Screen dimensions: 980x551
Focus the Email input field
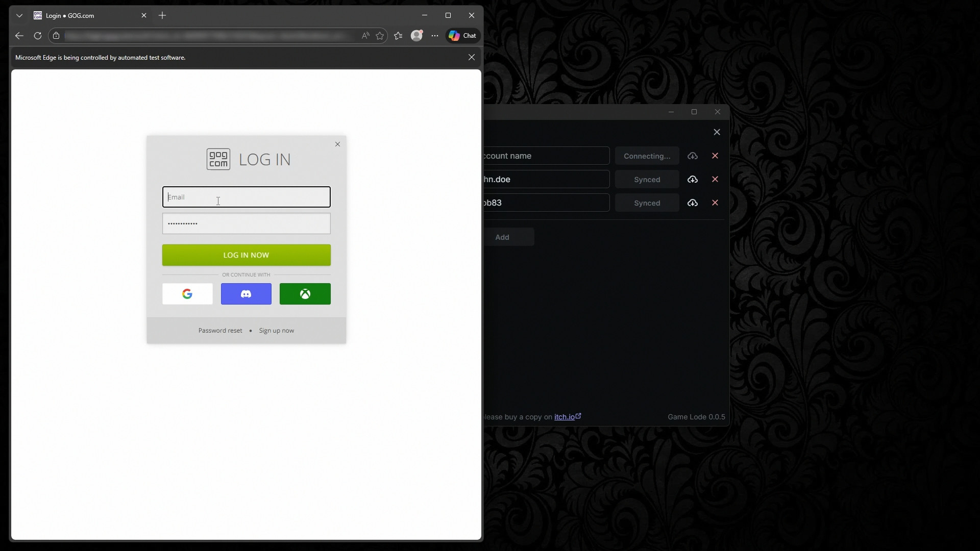(246, 197)
